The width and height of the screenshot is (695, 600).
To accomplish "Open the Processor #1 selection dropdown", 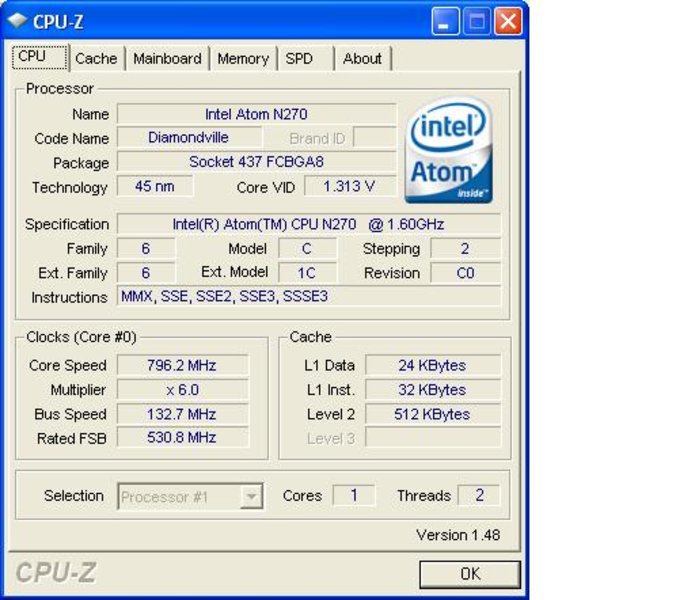I will (190, 496).
